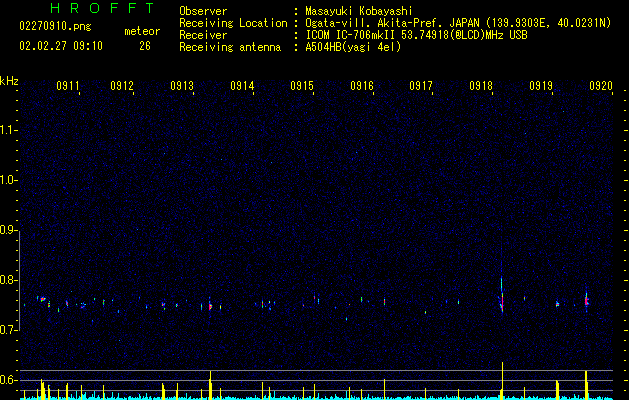Click the Observer label
This screenshot has height=400, width=629.
(x=203, y=11)
